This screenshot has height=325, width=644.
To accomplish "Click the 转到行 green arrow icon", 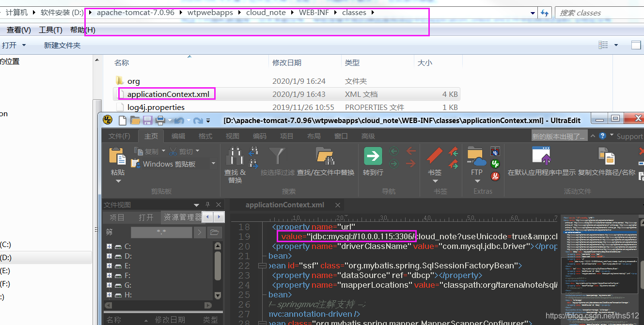I will coord(373,156).
